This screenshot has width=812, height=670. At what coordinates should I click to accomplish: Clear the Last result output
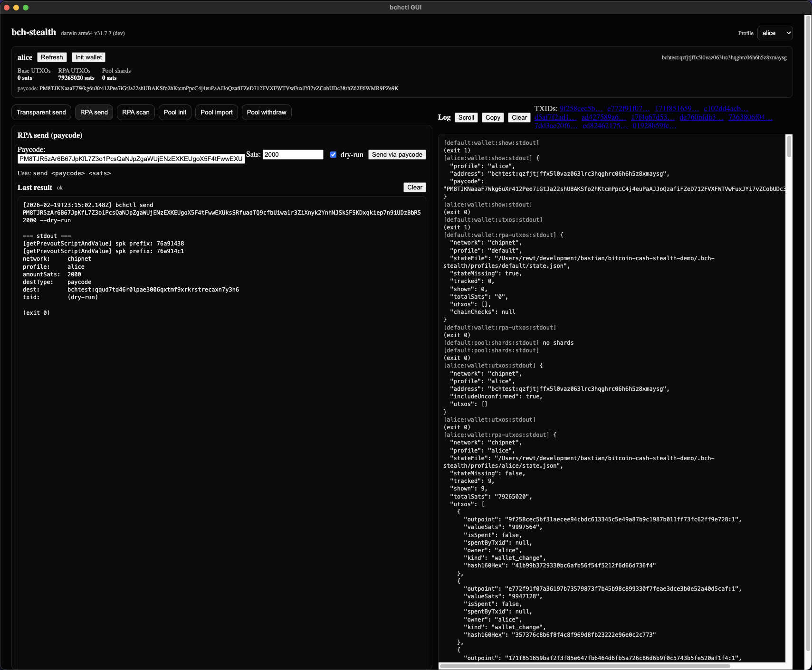click(x=414, y=188)
